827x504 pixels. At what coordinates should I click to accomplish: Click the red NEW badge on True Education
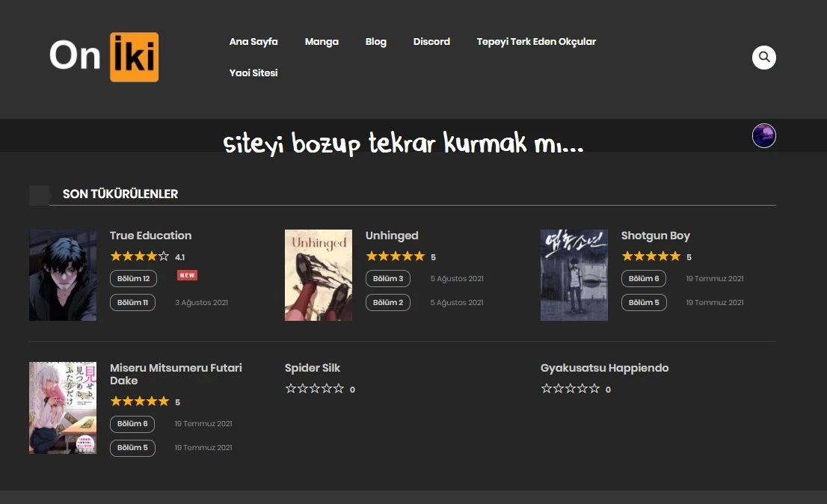[x=187, y=275]
